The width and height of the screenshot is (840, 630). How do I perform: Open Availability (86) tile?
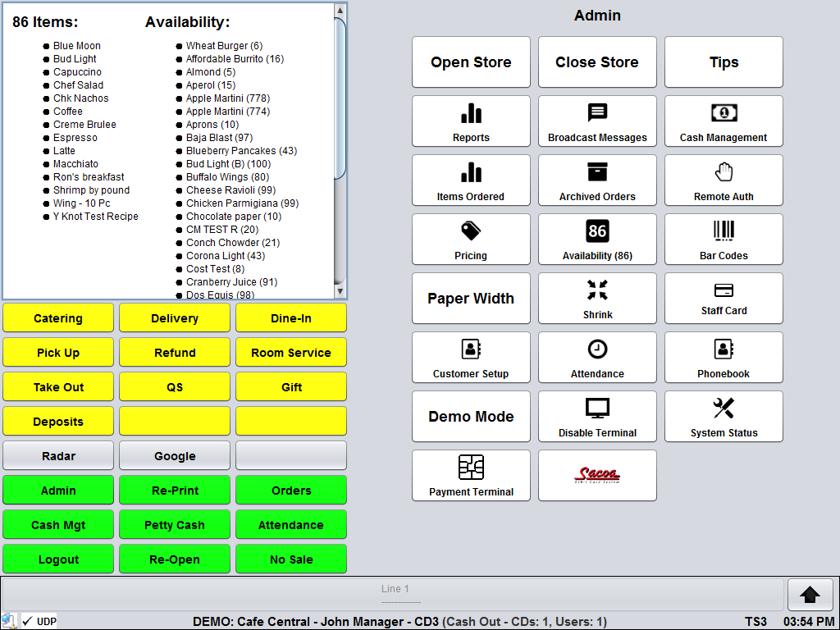coord(597,239)
